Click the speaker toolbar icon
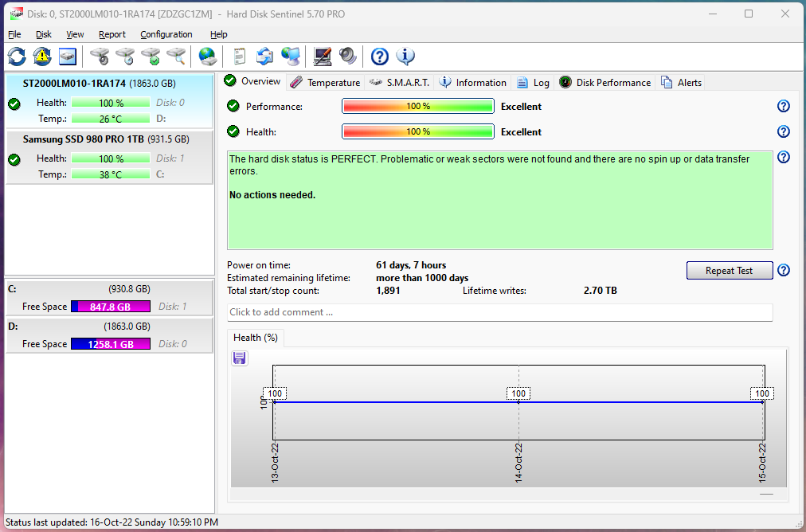806x532 pixels. click(347, 56)
